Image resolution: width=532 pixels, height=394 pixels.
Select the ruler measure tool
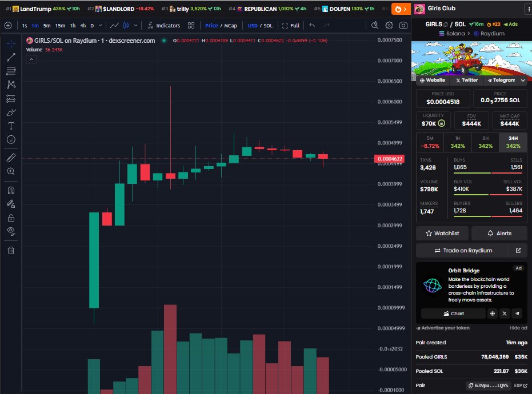11,158
